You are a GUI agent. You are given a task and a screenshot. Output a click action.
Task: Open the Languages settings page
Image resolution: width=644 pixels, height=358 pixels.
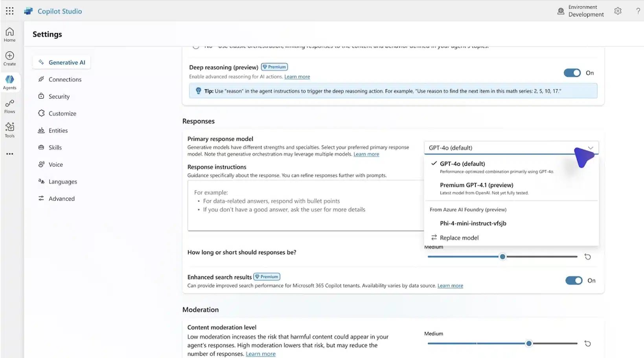(x=57, y=181)
